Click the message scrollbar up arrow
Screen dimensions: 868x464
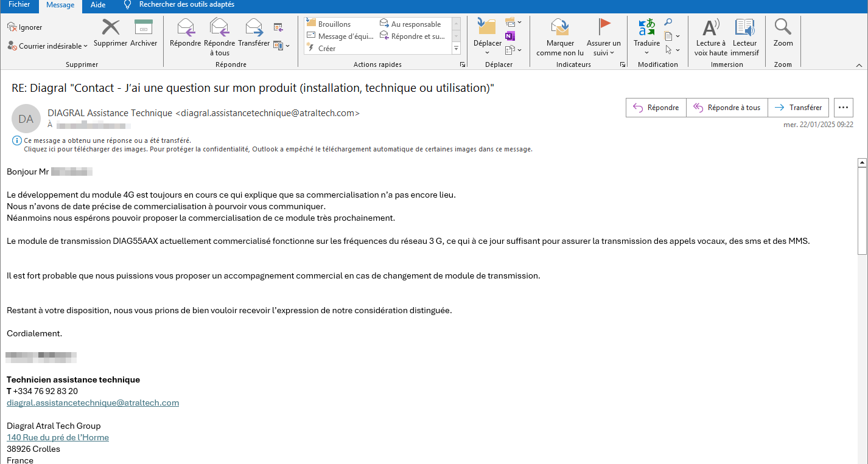coord(862,162)
